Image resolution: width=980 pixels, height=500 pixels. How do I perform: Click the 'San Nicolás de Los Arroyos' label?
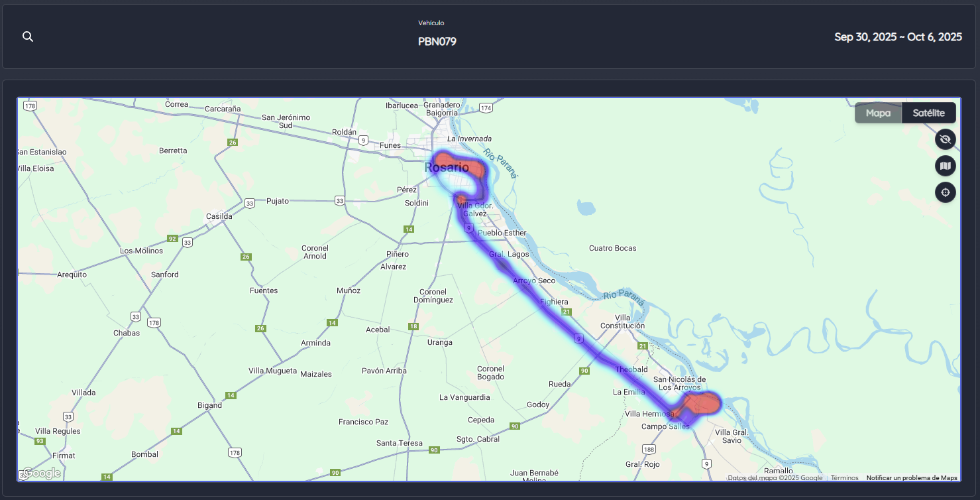click(680, 383)
